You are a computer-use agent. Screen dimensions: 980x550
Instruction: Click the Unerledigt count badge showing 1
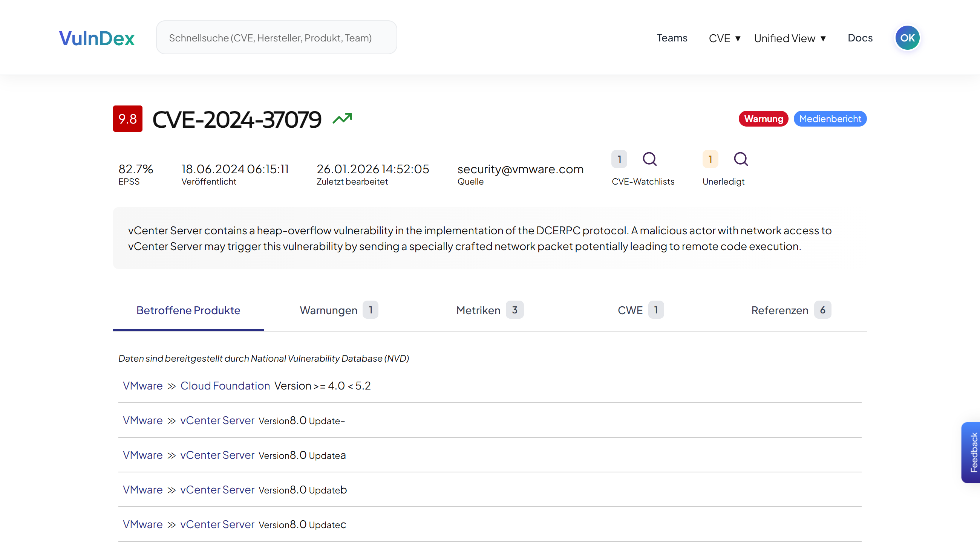coord(710,159)
